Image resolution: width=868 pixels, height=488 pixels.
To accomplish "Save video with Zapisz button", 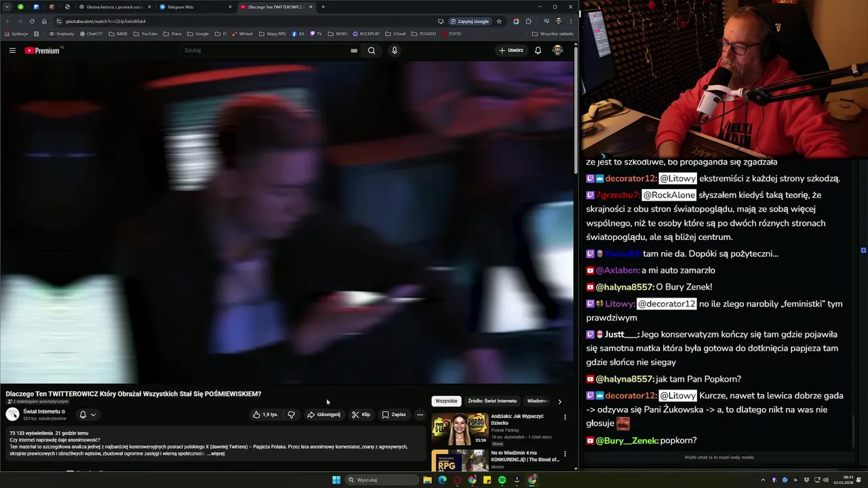I will (x=394, y=414).
